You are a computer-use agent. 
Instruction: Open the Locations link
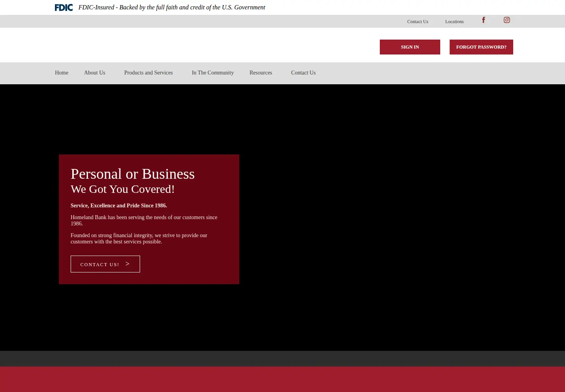[x=454, y=22]
